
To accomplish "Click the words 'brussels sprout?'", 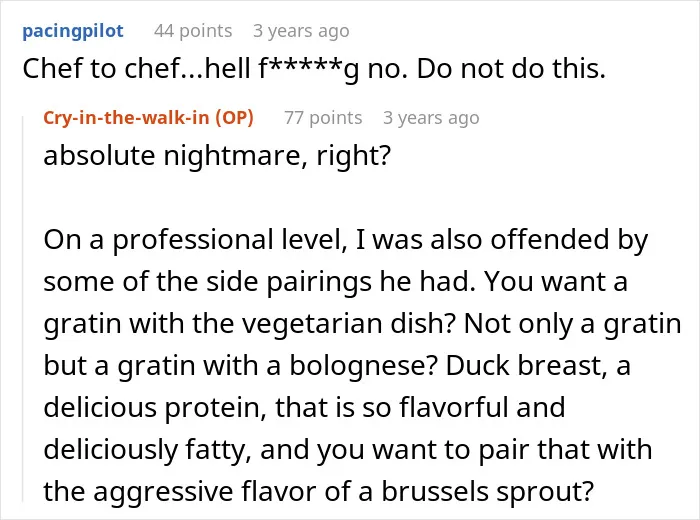I will [487, 491].
